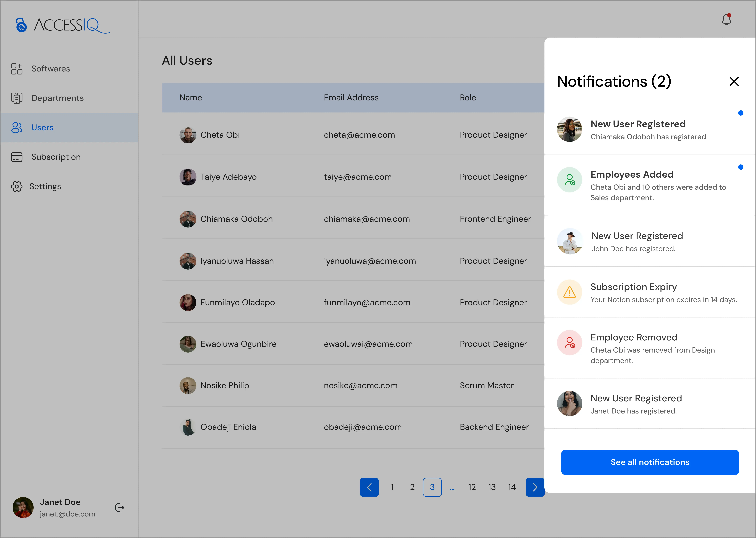Go to previous page with left arrow
This screenshot has width=756, height=538.
pyautogui.click(x=369, y=487)
